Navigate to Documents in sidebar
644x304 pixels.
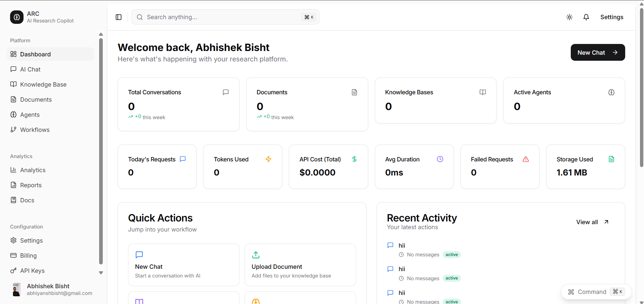pos(50,99)
